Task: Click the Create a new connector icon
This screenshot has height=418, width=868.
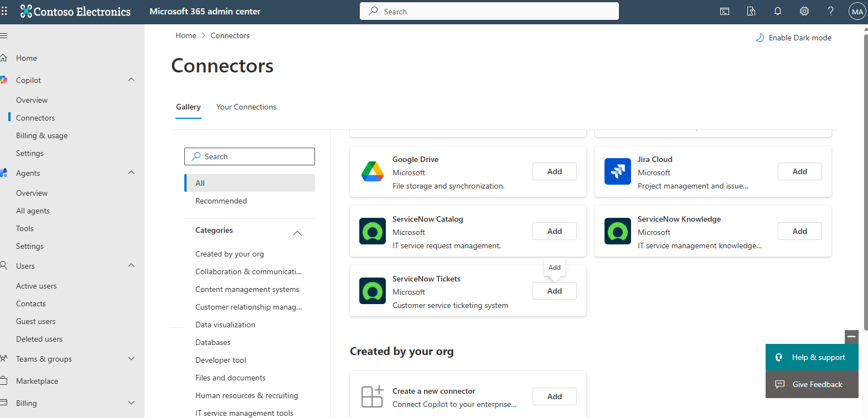Action: [373, 396]
